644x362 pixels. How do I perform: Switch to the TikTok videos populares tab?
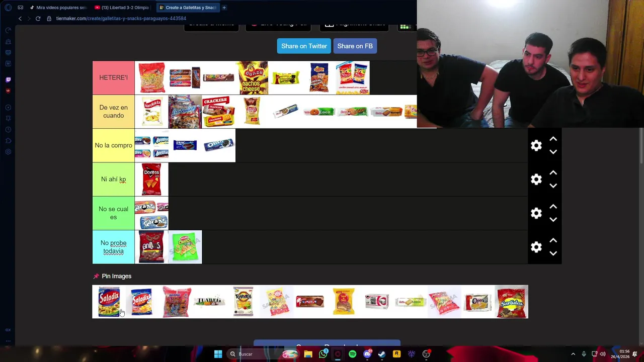pos(58,8)
